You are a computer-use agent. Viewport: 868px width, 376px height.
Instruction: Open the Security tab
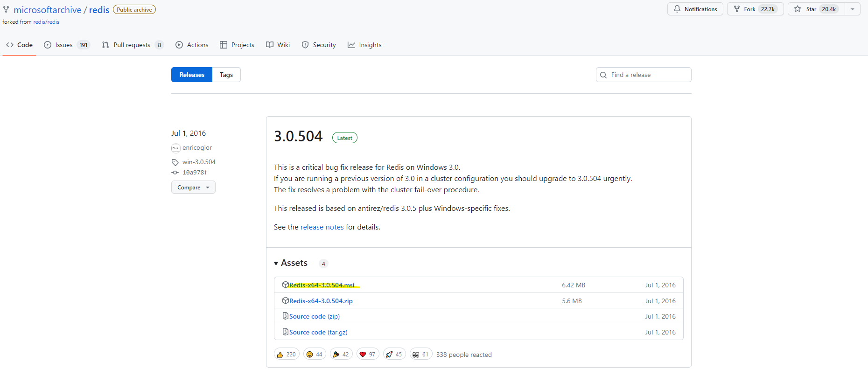pyautogui.click(x=319, y=45)
